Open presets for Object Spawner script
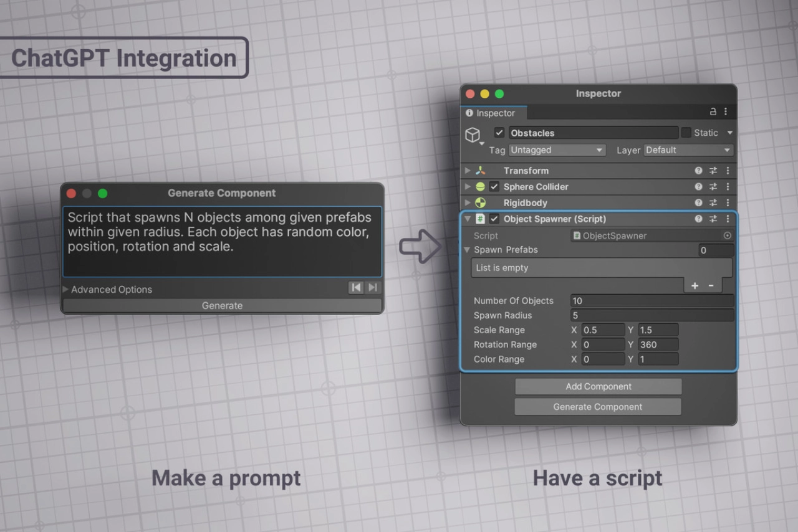The image size is (798, 532). tap(713, 219)
